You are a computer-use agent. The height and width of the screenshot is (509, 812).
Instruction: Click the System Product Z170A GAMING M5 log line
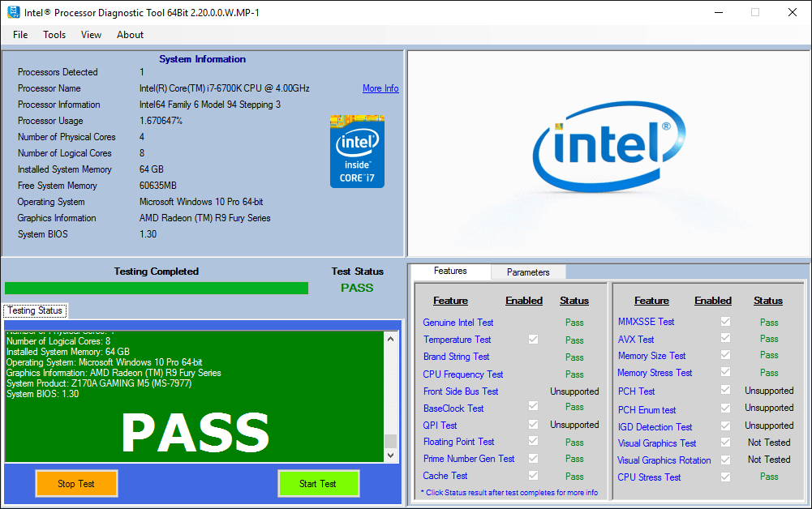tap(99, 383)
